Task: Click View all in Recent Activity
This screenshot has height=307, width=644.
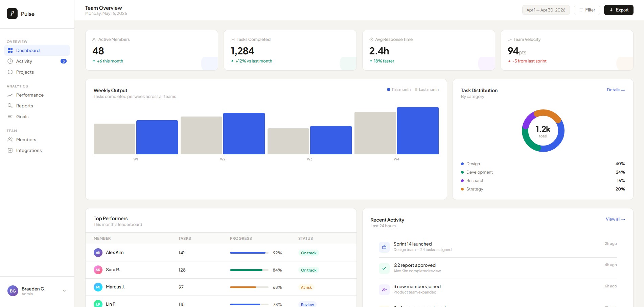Action: coord(615,219)
